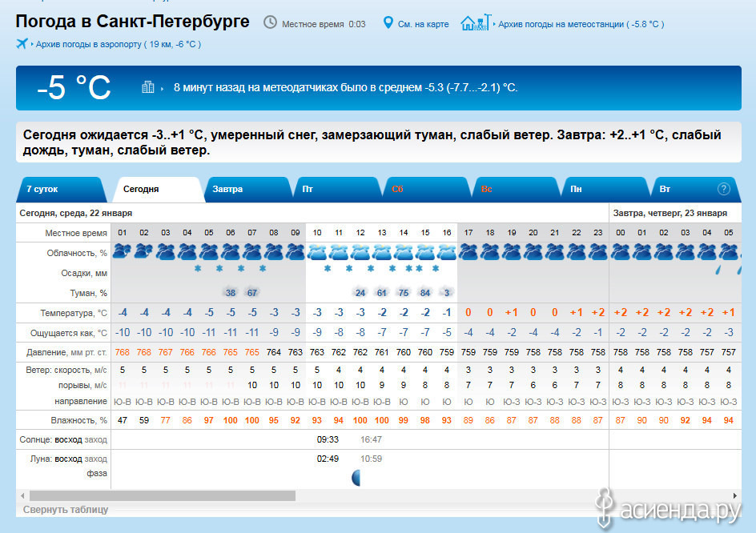
Task: Open the Вс forecast tab
Action: [516, 190]
